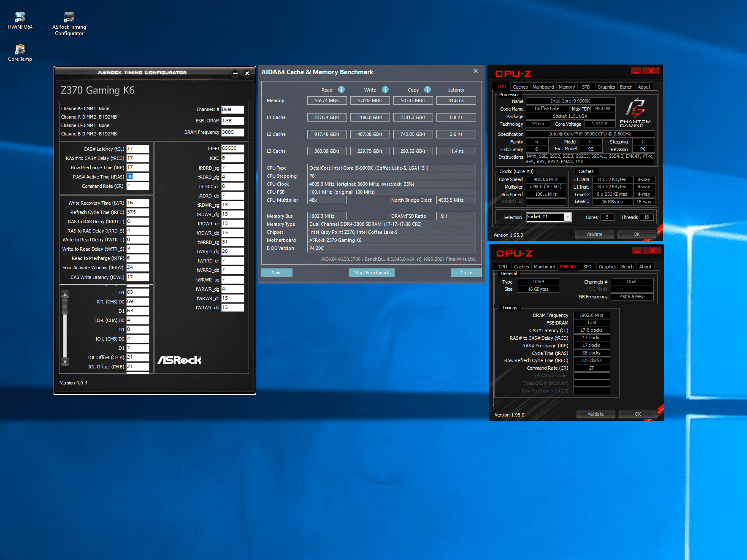
Task: Click scroll up arrow in ASRock timing list
Action: [65, 294]
